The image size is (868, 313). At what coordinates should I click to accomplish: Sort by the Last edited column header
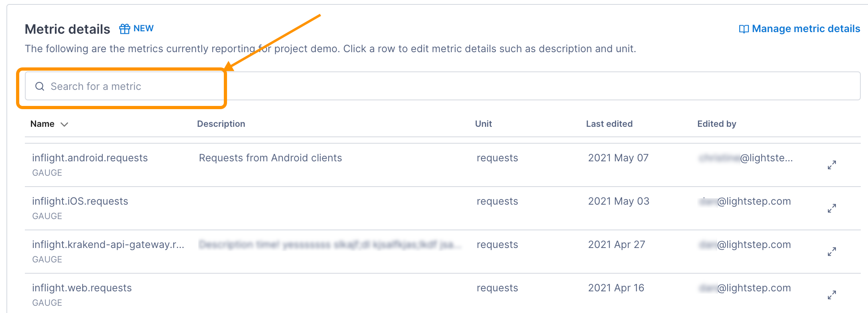pos(609,124)
